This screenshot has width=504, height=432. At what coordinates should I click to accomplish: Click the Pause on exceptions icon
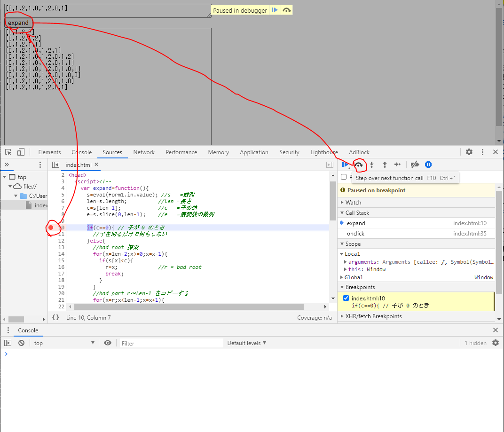[x=428, y=165]
